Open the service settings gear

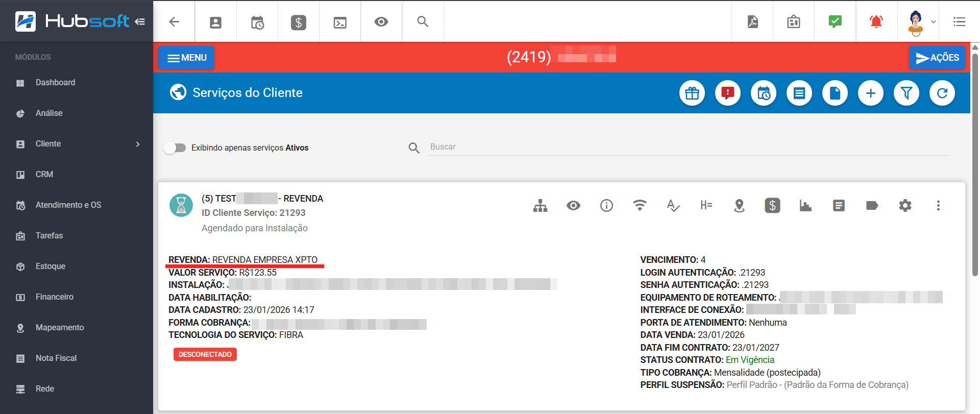click(x=905, y=206)
